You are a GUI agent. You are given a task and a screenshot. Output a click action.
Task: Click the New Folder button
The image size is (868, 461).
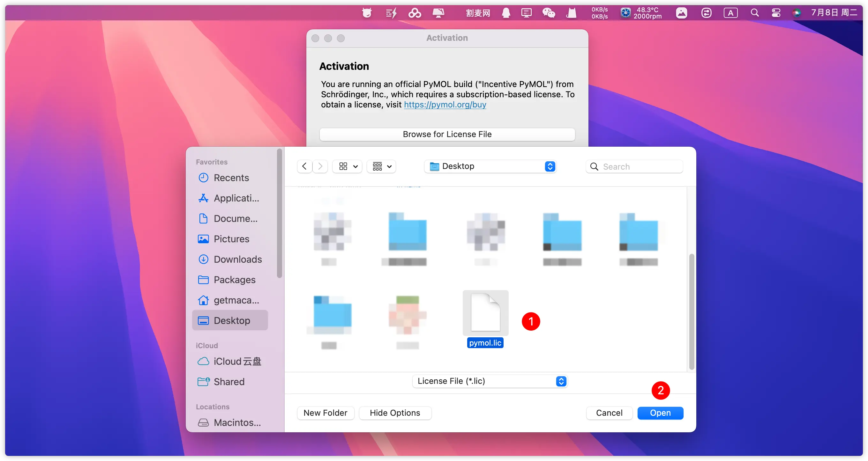coord(325,413)
